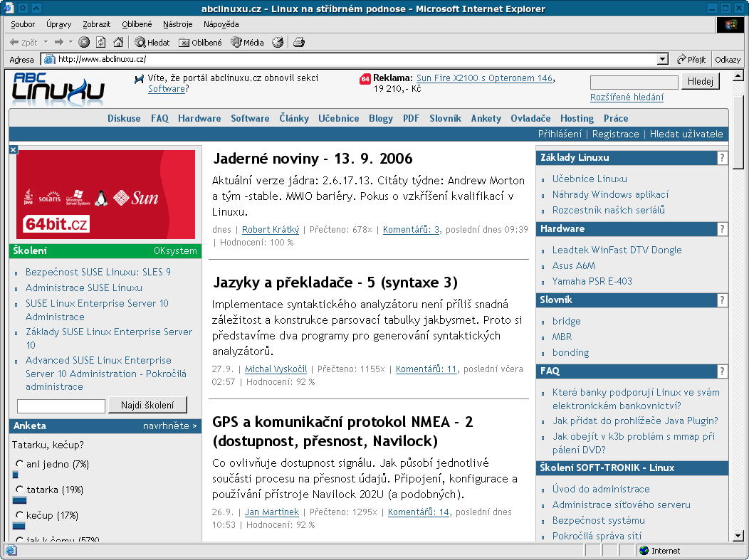Click the History clock icon
The width and height of the screenshot is (749, 560).
278,43
